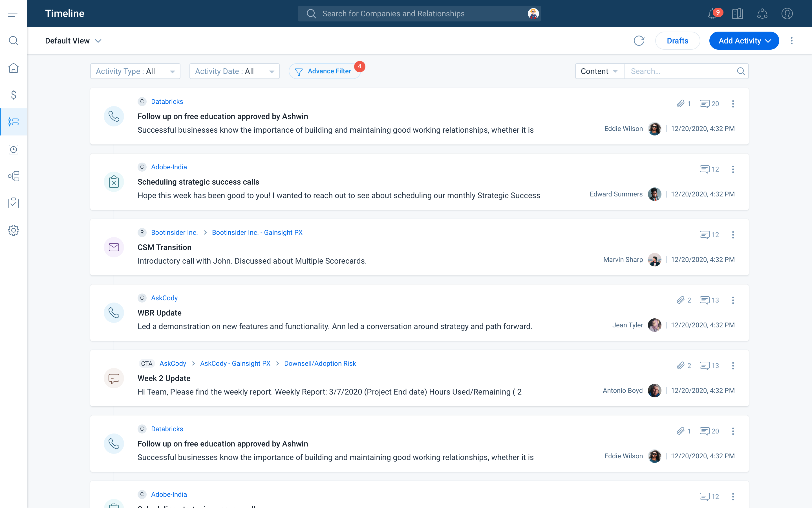Open kebab menu on first Databricks activity
Image resolution: width=812 pixels, height=508 pixels.
733,104
